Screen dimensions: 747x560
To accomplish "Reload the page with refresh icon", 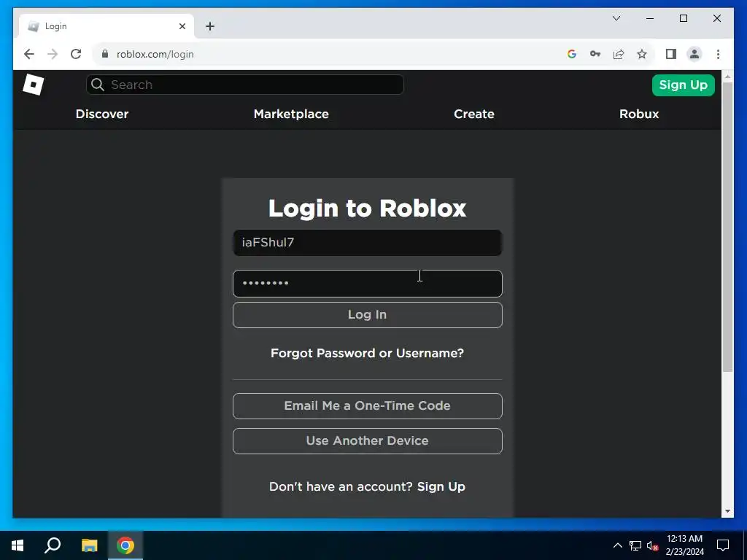I will (76, 54).
